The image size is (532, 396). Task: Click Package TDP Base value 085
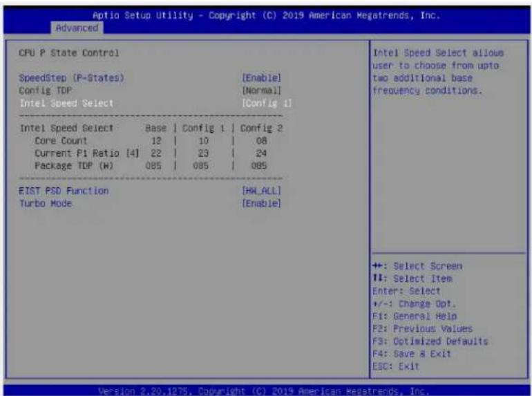coord(153,166)
